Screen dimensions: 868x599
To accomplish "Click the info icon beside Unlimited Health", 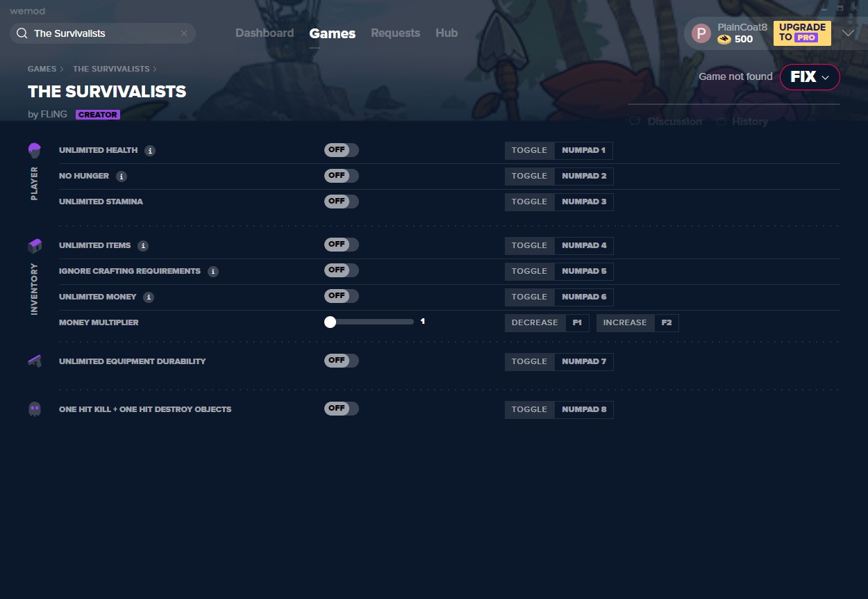I will [150, 151].
